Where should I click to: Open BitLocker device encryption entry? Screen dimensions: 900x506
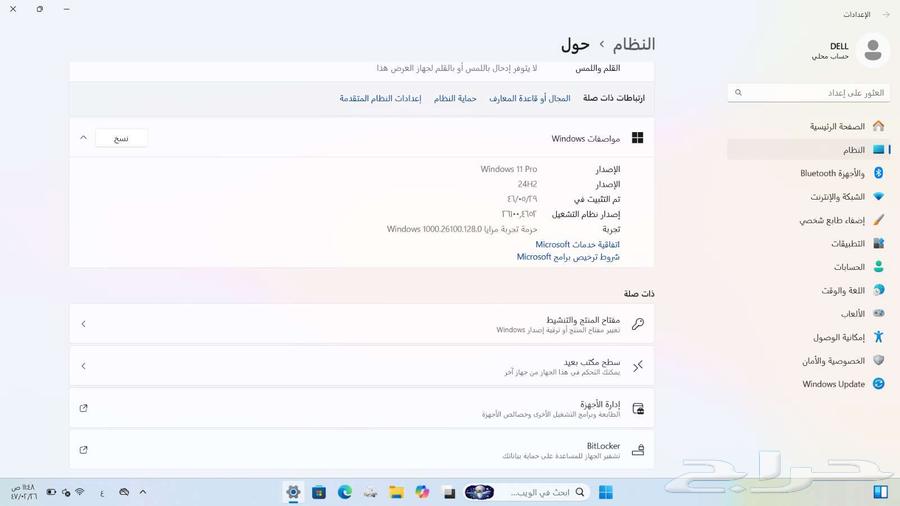tap(362, 450)
